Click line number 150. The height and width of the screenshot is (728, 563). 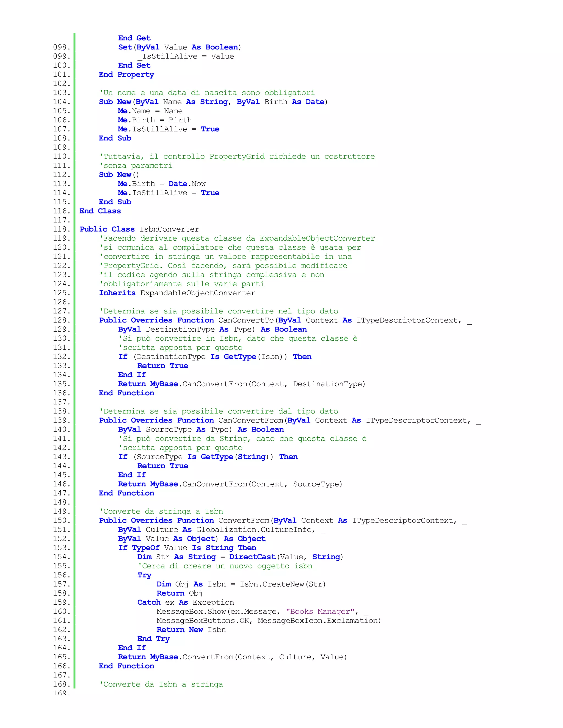[62, 521]
